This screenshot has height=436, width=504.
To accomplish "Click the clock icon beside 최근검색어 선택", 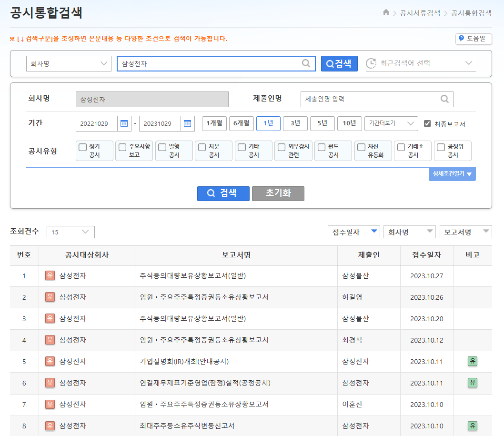I will 371,63.
